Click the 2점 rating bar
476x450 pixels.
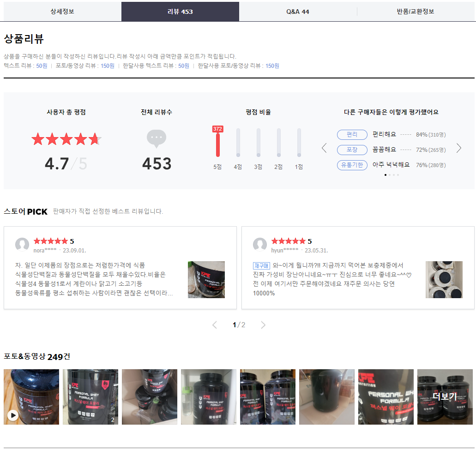click(279, 143)
